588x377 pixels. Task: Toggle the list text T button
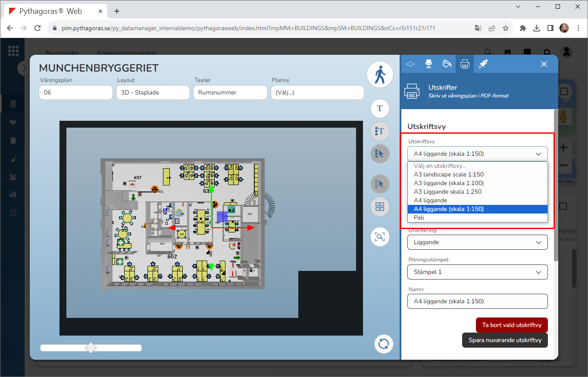[x=380, y=131]
